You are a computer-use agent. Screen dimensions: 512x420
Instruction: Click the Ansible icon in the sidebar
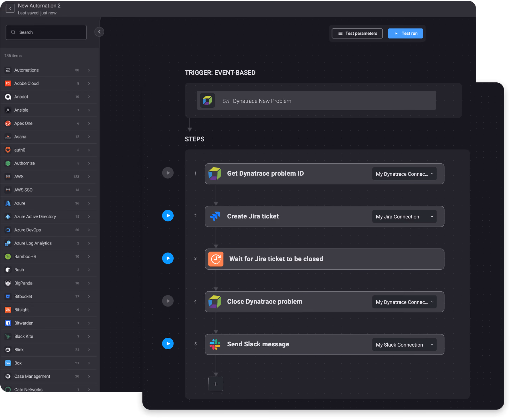coord(8,110)
